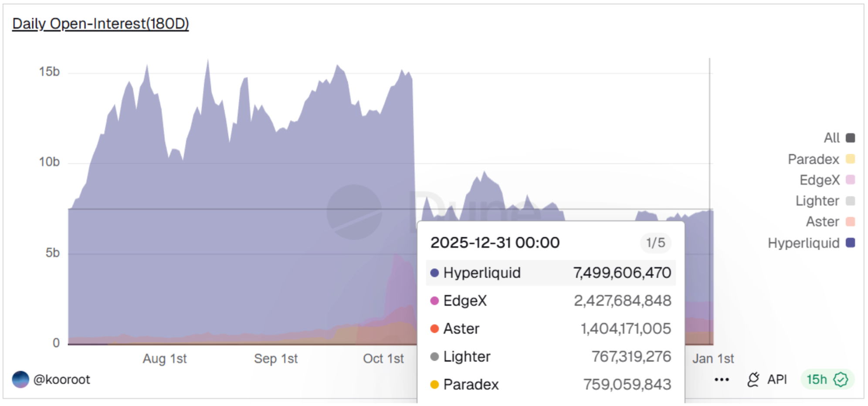
Task: Click the Hyperliquid dot in tooltip
Action: tap(434, 273)
